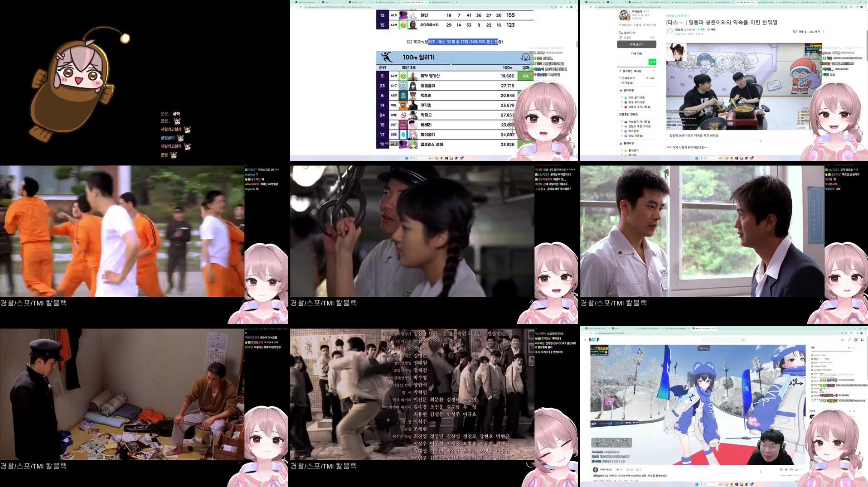Click the video scrubber handle on the ranking video
The width and height of the screenshot is (868, 487).
[451, 64]
